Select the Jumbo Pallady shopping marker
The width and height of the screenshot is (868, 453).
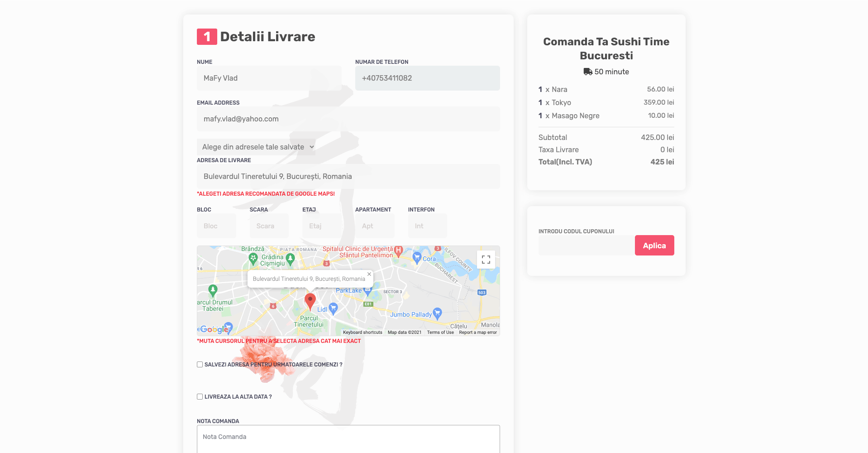[x=437, y=313]
